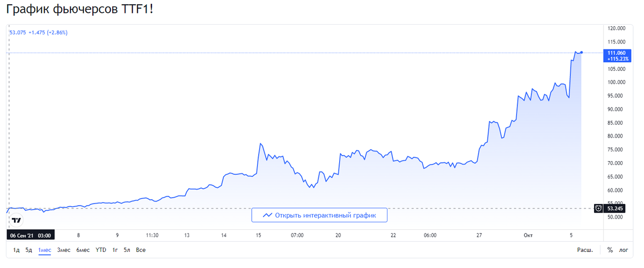Click the alarm clock icon beside 53.245
Image resolution: width=644 pixels, height=268 pixels.
[x=599, y=208]
